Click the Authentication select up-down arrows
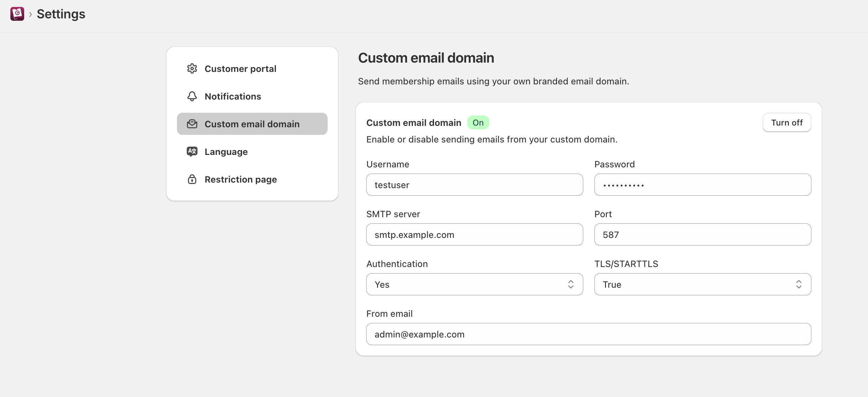868x397 pixels. pos(570,284)
